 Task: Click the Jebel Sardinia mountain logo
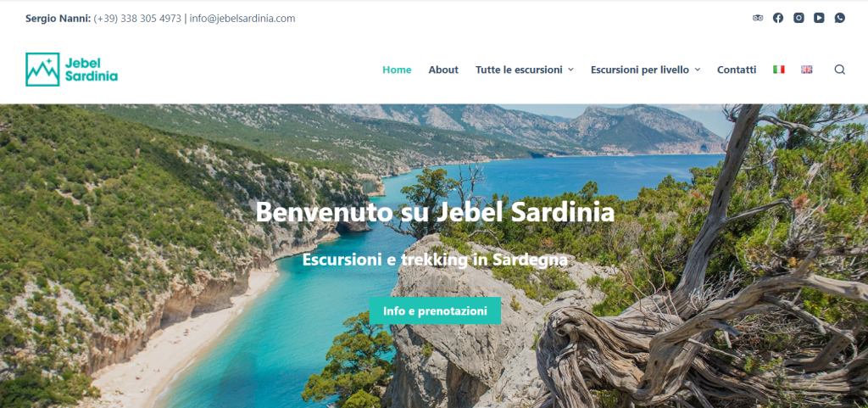71,70
